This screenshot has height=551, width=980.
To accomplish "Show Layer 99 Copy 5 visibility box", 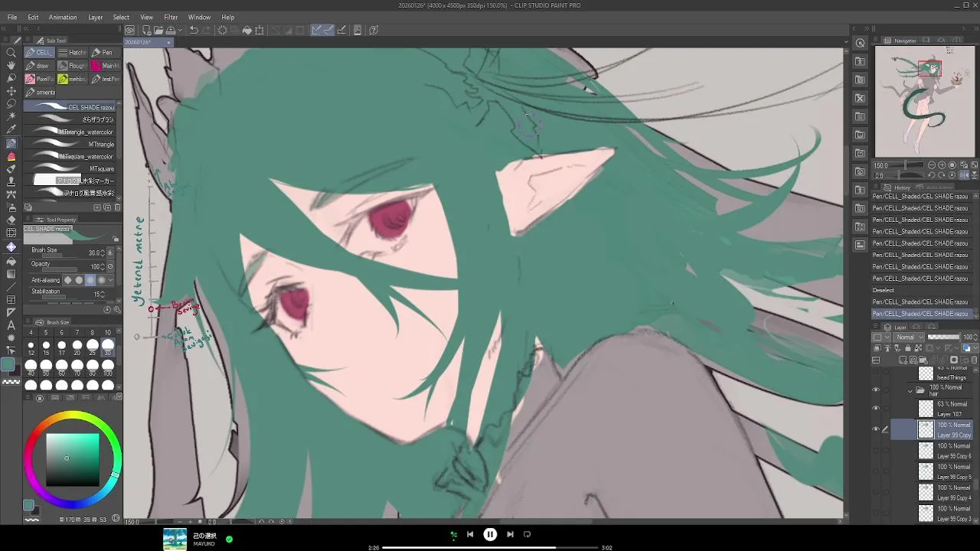I will tap(876, 471).
